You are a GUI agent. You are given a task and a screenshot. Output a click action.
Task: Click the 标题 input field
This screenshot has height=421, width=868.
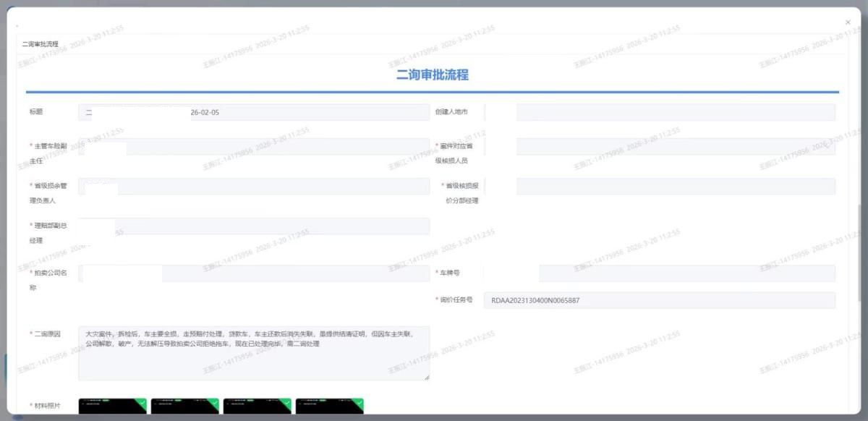(253, 113)
